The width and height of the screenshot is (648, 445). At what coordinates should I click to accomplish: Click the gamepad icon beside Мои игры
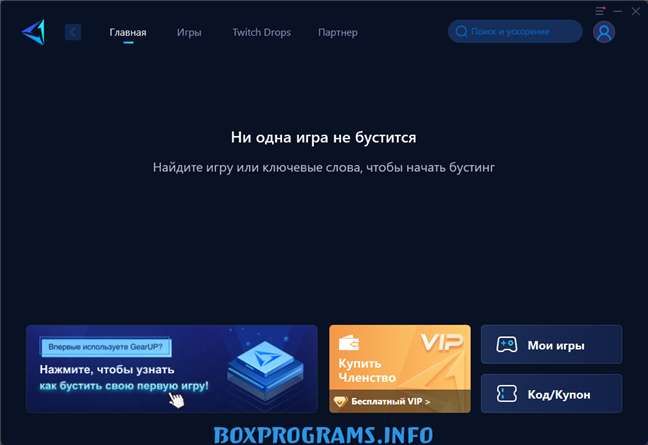(507, 346)
